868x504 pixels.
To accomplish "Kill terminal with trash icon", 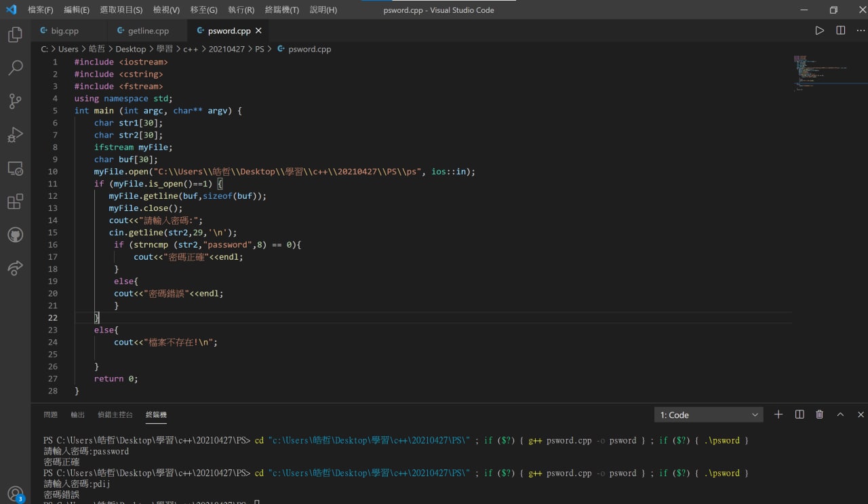I will click(820, 414).
